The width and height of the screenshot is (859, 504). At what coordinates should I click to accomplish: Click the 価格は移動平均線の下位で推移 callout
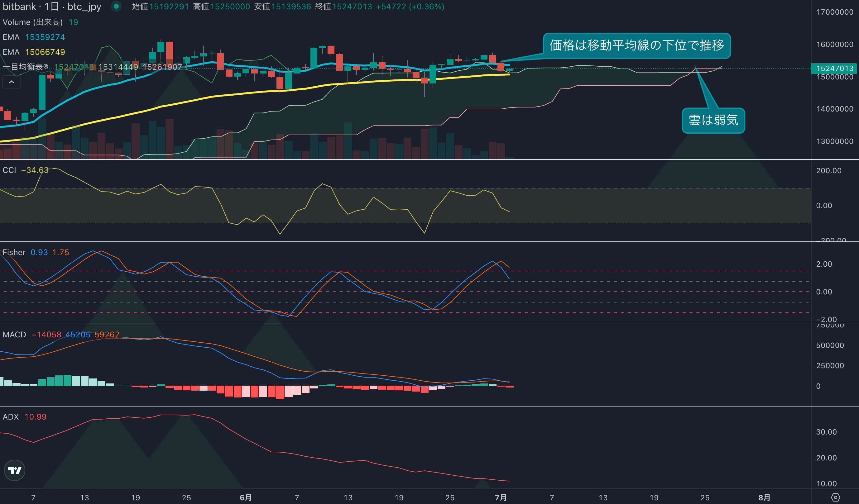pos(636,45)
